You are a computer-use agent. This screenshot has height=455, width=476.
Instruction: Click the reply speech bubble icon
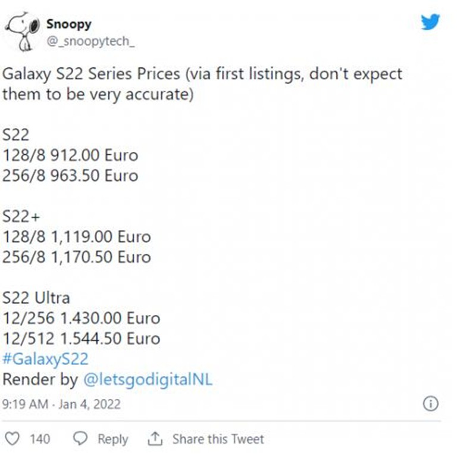pos(80,439)
